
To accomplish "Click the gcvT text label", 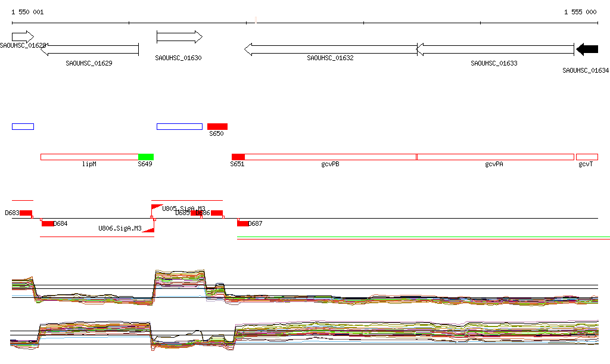I will click(x=586, y=164).
